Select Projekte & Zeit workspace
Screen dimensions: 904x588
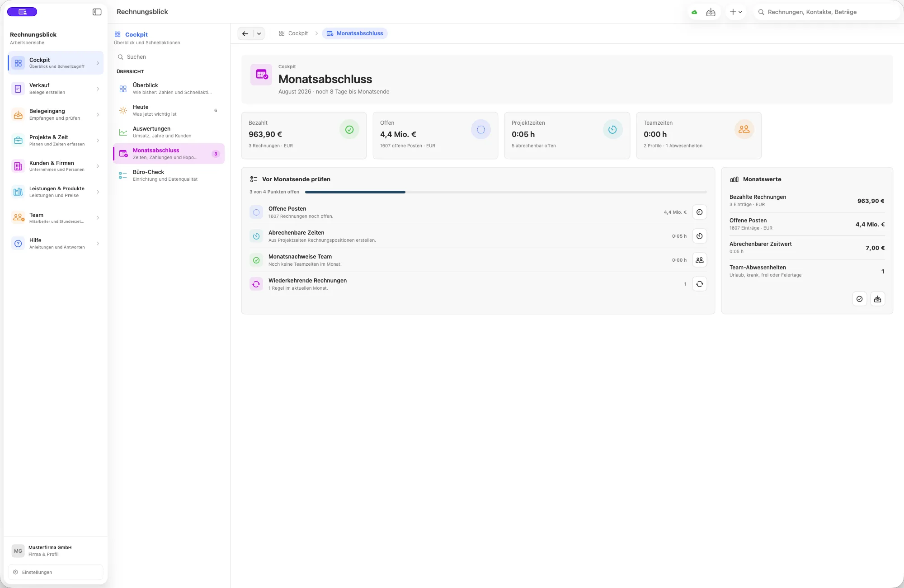(56, 141)
